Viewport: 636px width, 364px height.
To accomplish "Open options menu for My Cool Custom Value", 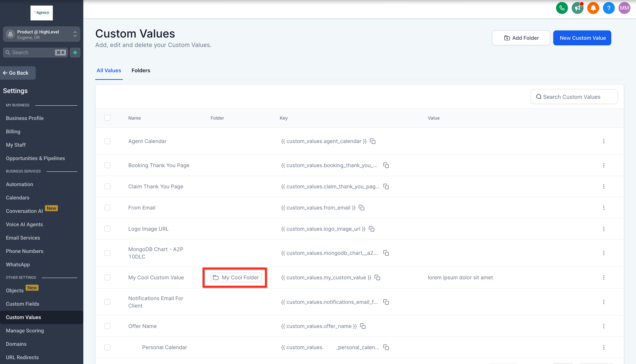I will coord(603,277).
